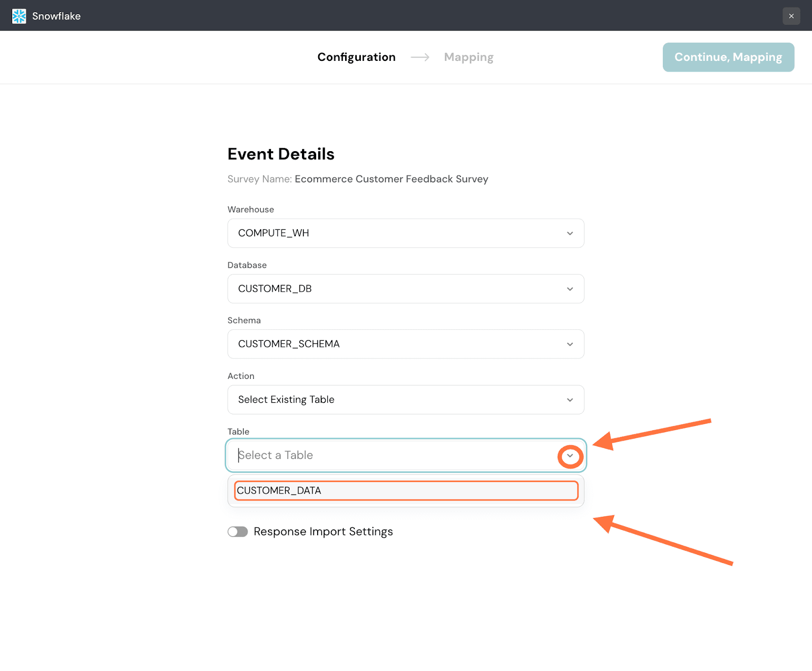Image resolution: width=812 pixels, height=671 pixels.
Task: Click the chevron arrow in Action field
Action: [x=569, y=400]
